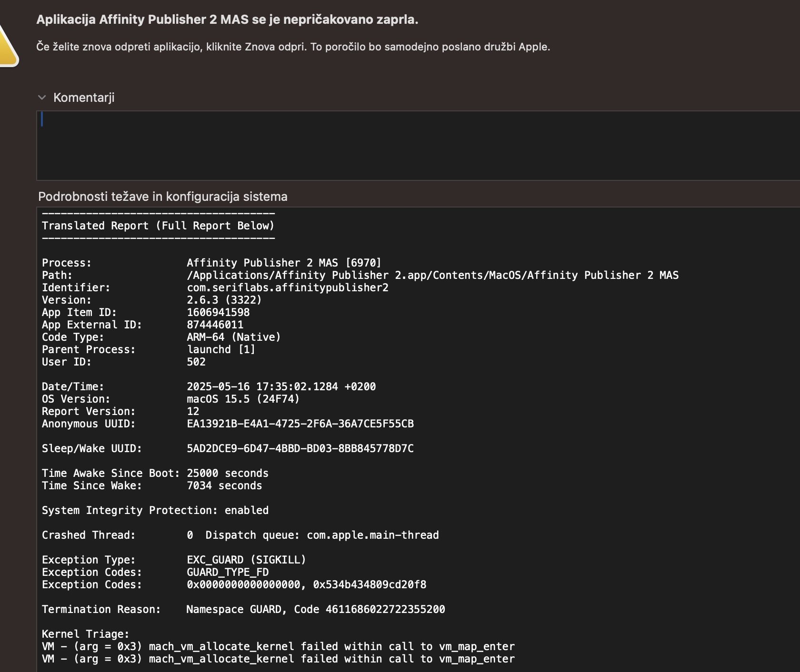Click the process value 'Affinity Publisher 2 MAS [6970]'
Image resolution: width=800 pixels, height=672 pixels.
tap(284, 263)
